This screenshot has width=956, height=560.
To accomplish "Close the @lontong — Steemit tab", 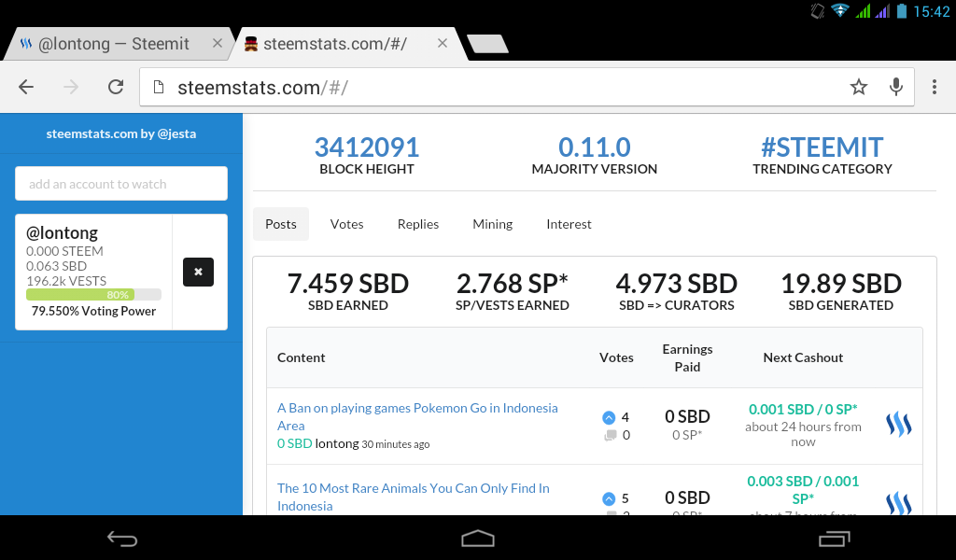I will [218, 43].
